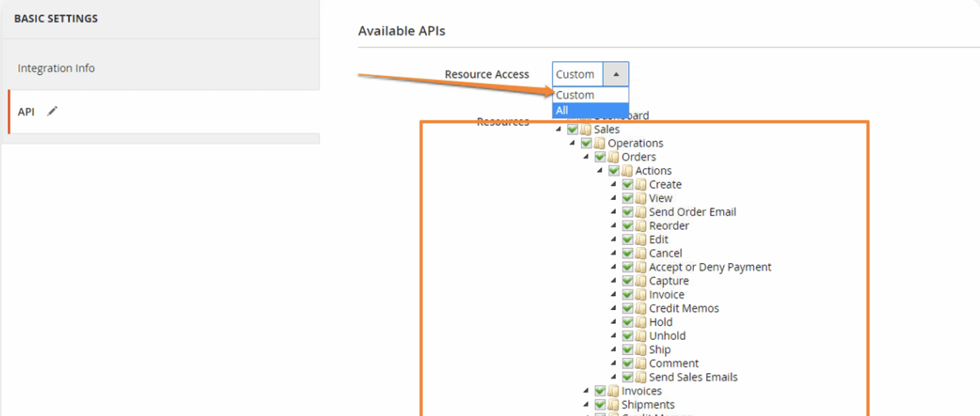
Task: Click the pencil edit icon beside API
Action: (52, 112)
